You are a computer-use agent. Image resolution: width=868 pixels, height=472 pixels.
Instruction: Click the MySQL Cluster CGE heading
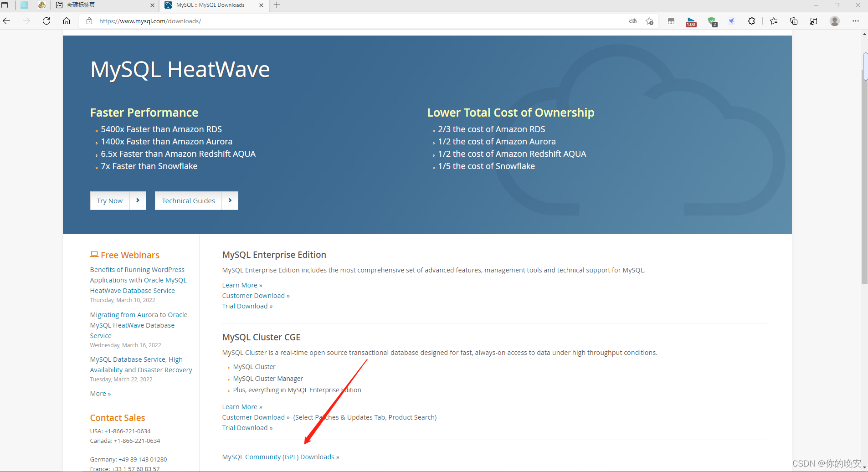pos(262,337)
